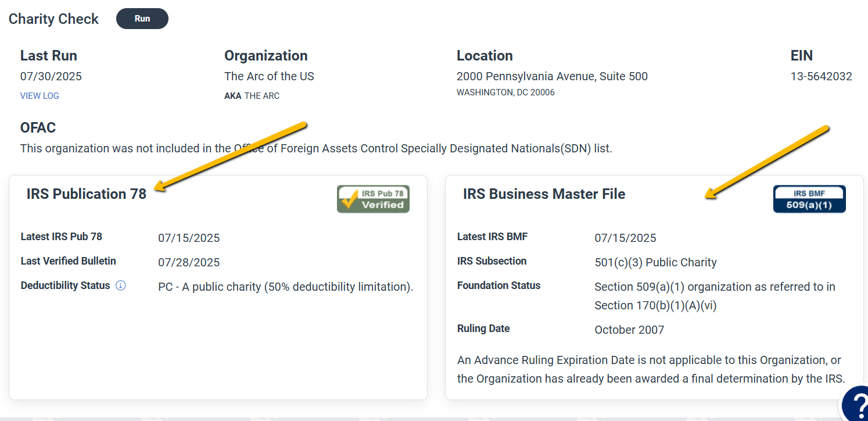Image resolution: width=868 pixels, height=421 pixels.
Task: Select Last Verified Bulletin date 07/28/2025
Action: pos(189,262)
